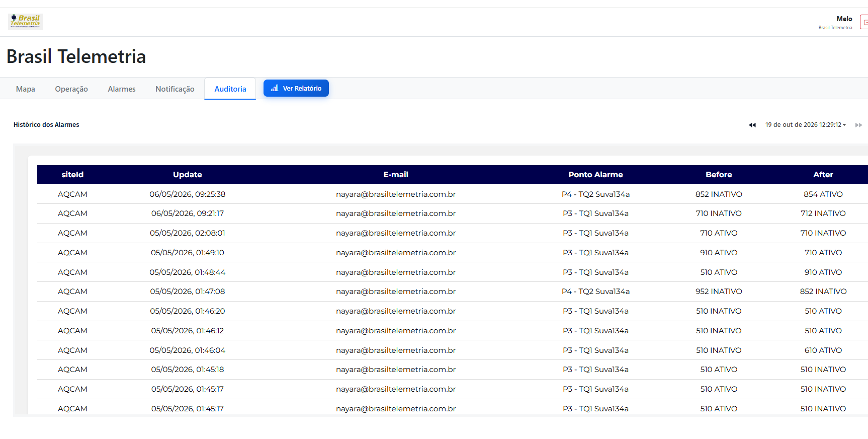Click the Ver Relatório button

(x=296, y=88)
